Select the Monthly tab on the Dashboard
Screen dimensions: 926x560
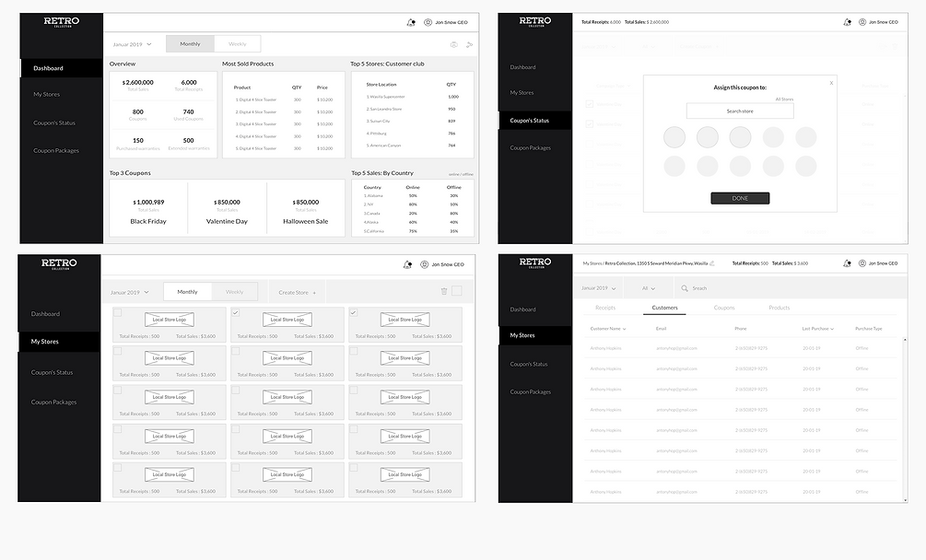click(190, 43)
